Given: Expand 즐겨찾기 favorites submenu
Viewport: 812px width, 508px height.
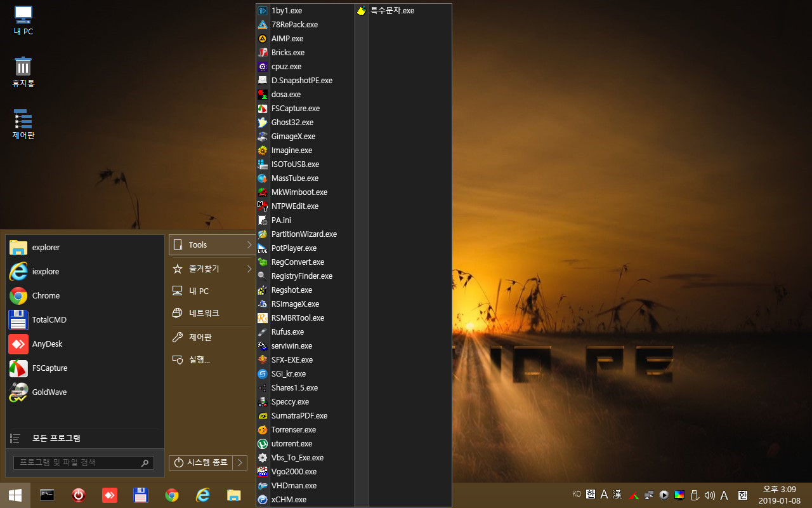Looking at the screenshot, I should click(212, 269).
